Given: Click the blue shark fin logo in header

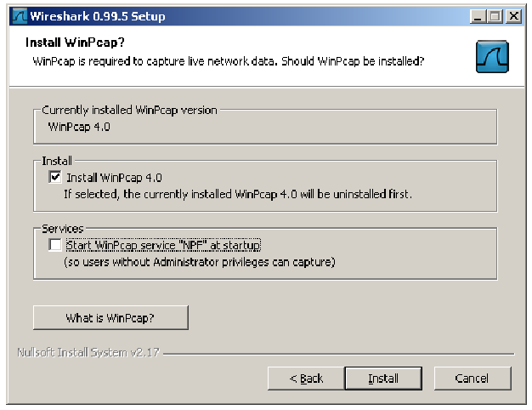Looking at the screenshot, I should tap(492, 56).
